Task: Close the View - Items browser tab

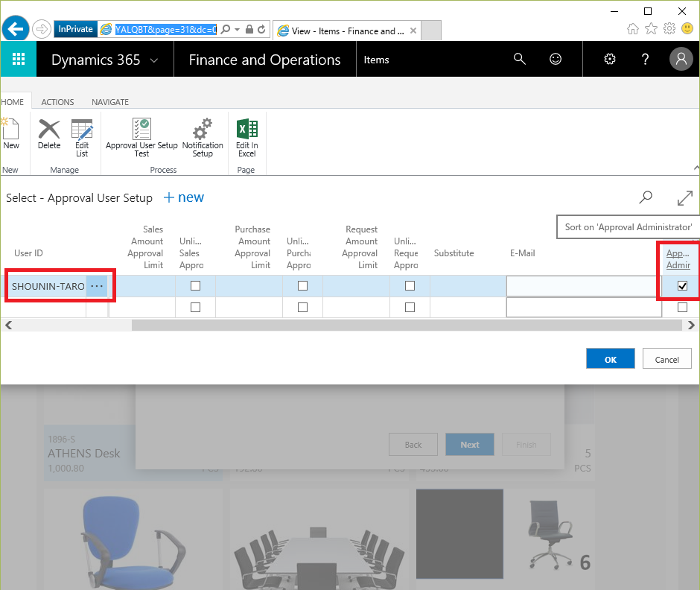Action: click(413, 31)
